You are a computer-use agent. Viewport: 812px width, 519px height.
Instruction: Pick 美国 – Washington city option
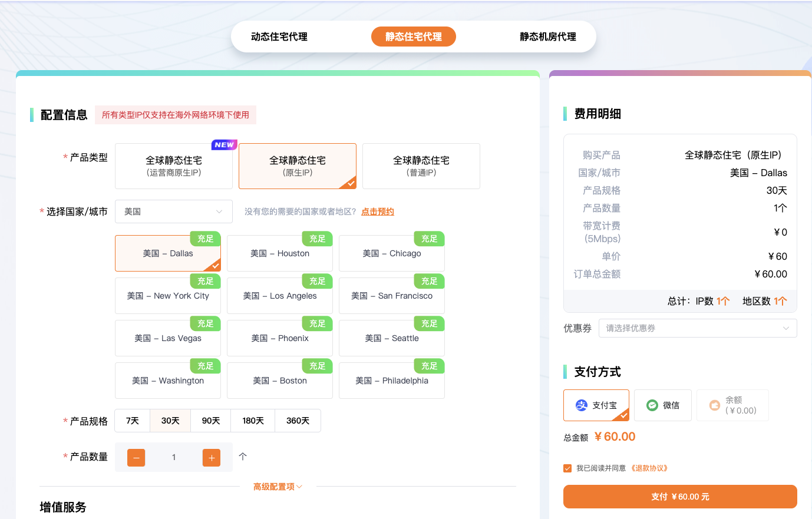pyautogui.click(x=168, y=381)
